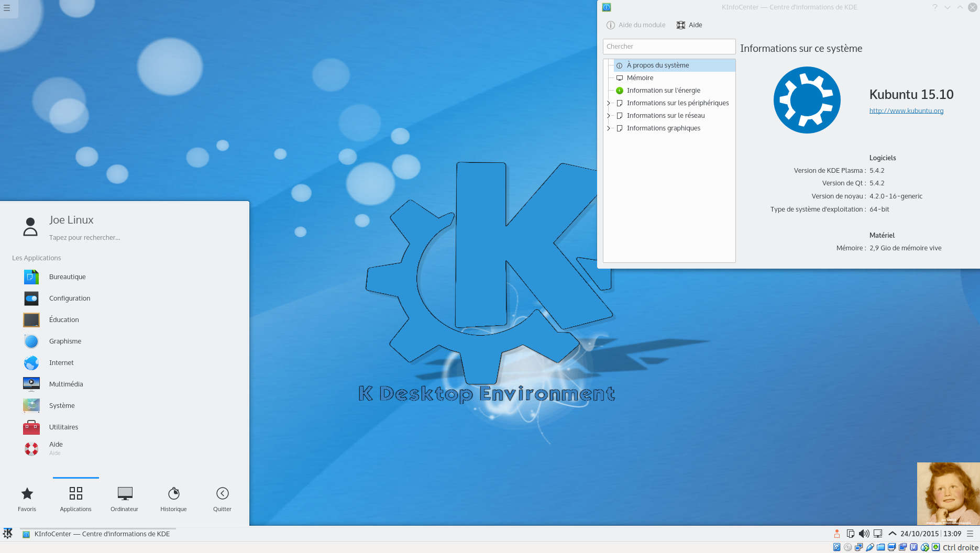
Task: Click the Kubuntu gear logo
Action: tap(807, 100)
